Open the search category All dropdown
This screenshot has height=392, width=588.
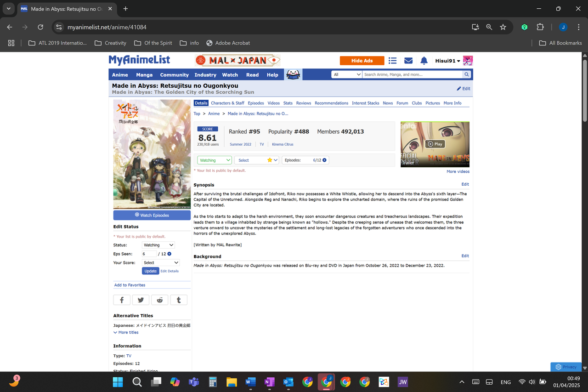pyautogui.click(x=347, y=74)
